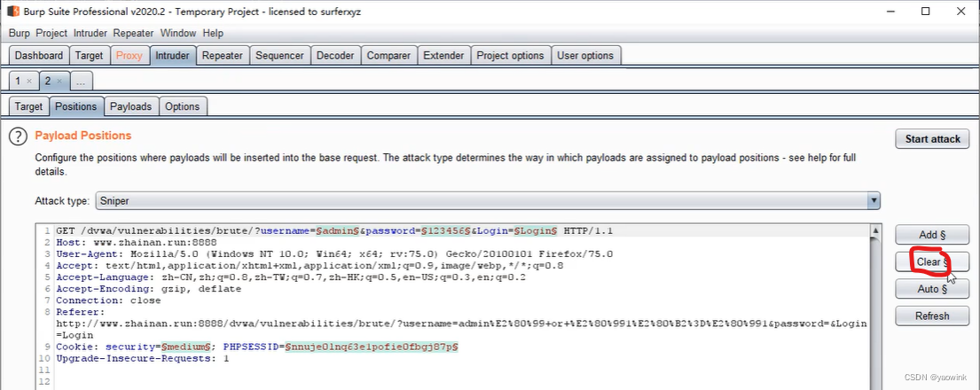Open a new attack tab with the ... tab
The height and width of the screenshot is (390, 980).
tap(82, 82)
